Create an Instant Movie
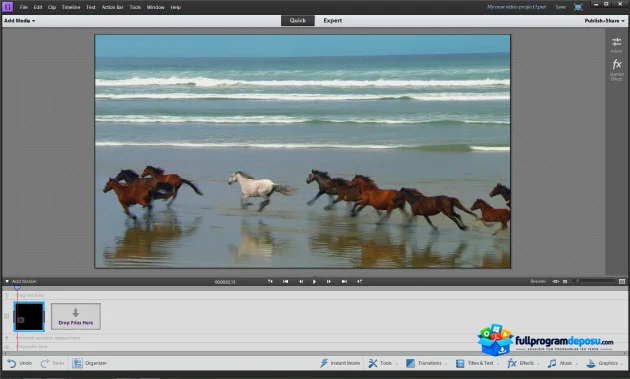Viewport: 630px width, 379px height. 340,363
